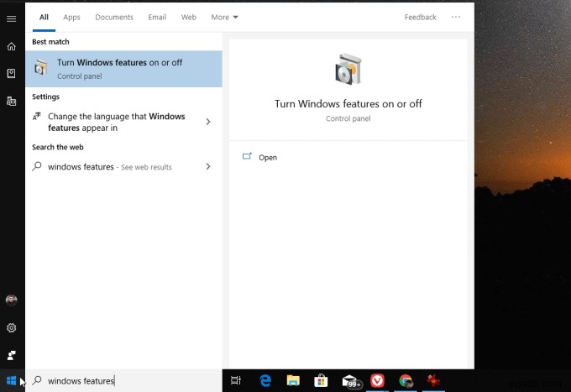Image resolution: width=571 pixels, height=392 pixels.
Task: Click the Feedback link
Action: coord(420,17)
